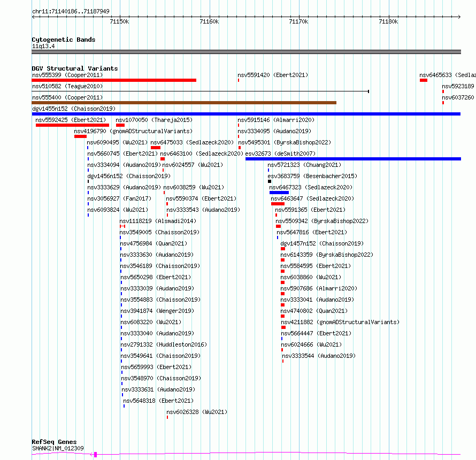Screen dimensions: 476x460
Task: Select nsv3056927 (Fan2017) label
Action: coord(119,198)
